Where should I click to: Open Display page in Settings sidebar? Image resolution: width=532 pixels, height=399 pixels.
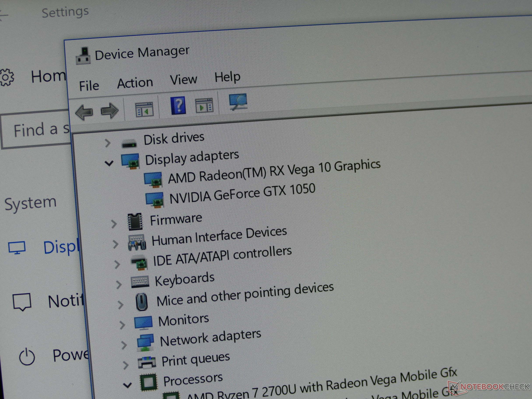[x=61, y=247]
